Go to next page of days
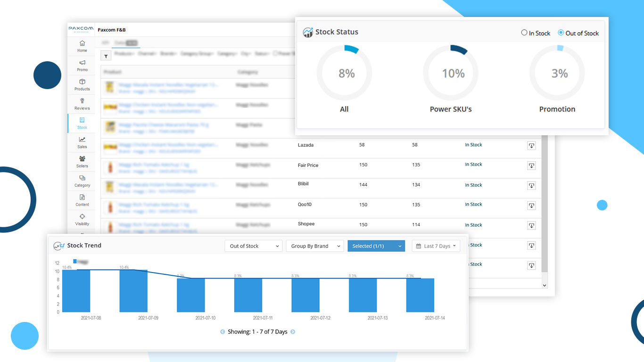The image size is (644, 362). pos(293,332)
